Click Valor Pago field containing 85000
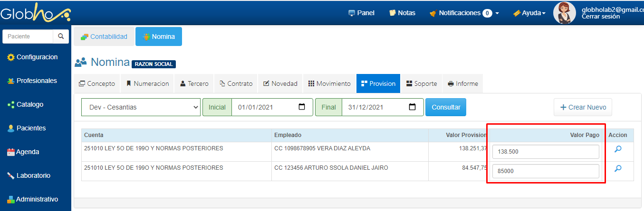The height and width of the screenshot is (211, 644). tap(546, 171)
